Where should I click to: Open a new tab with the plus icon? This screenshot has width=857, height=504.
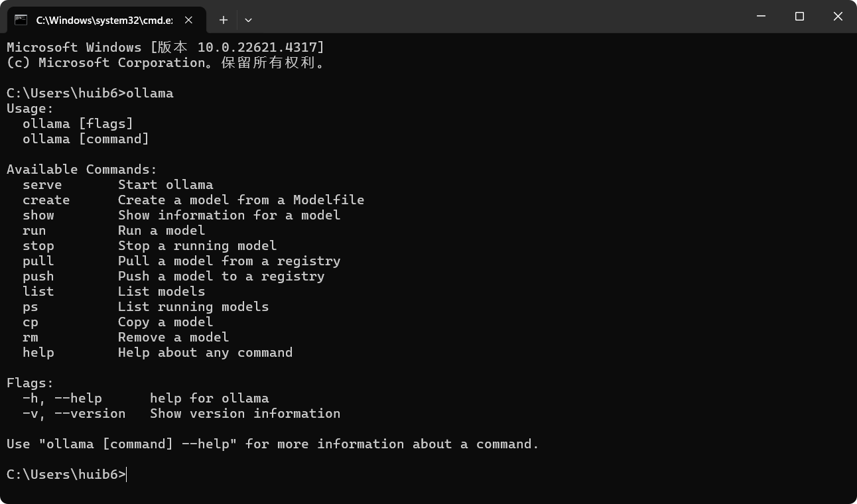[224, 20]
